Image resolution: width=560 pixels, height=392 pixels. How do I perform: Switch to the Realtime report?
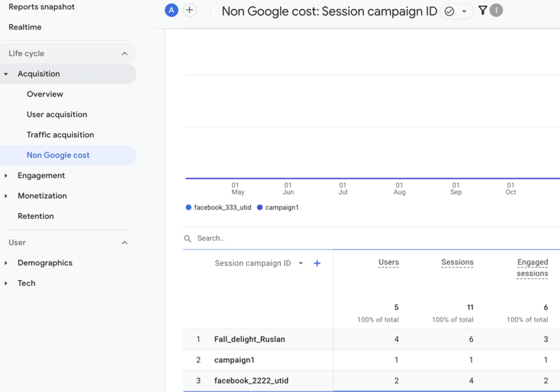26,27
